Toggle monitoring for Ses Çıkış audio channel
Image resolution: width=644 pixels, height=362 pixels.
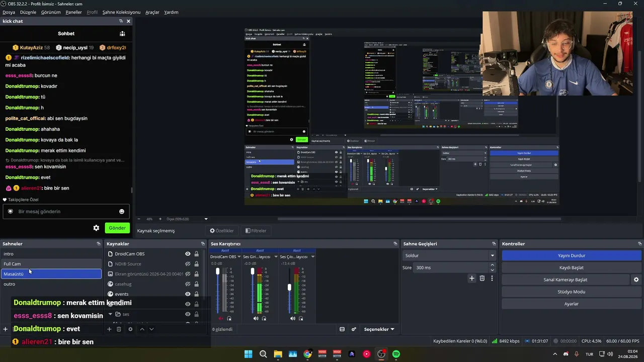point(301,318)
